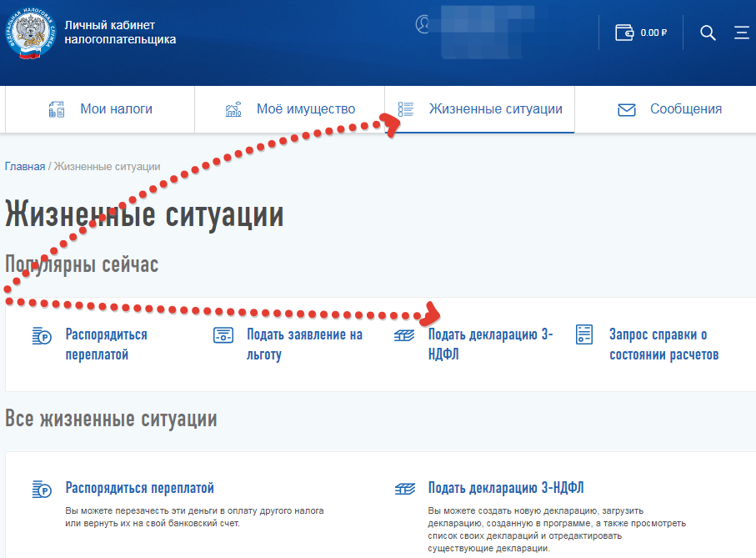Click the card icon near Подать заявление на льготу

click(x=223, y=334)
